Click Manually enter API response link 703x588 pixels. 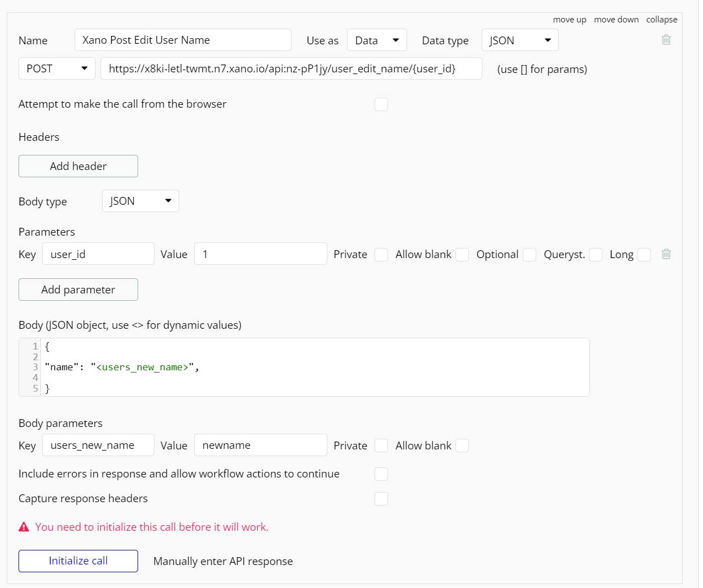pos(223,561)
